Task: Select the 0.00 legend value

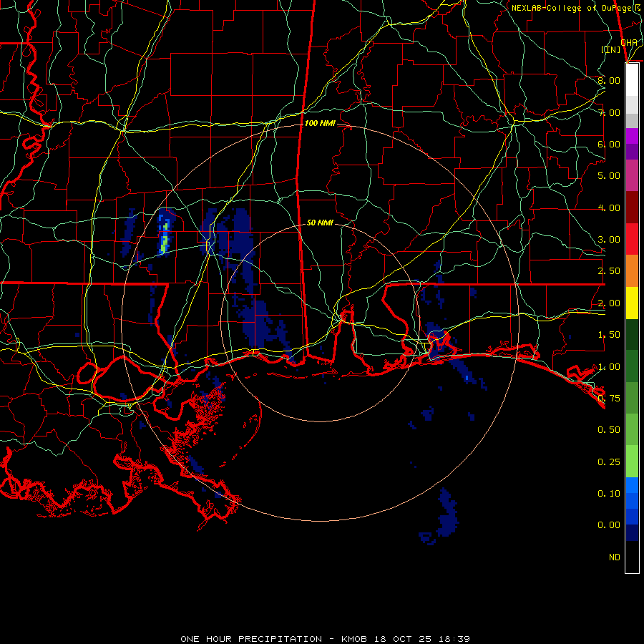Action: [x=609, y=525]
